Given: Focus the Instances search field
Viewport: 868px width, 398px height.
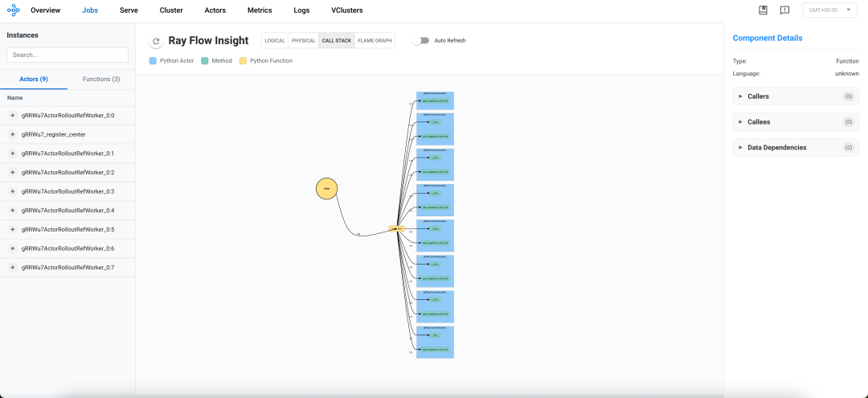Looking at the screenshot, I should pos(68,55).
